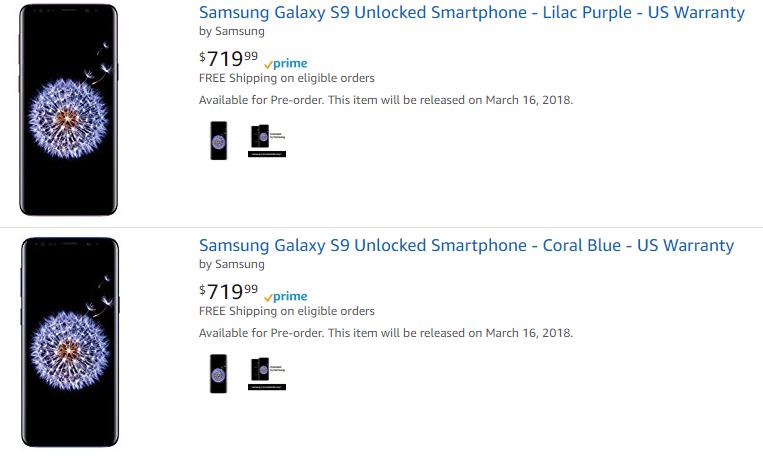The image size is (763, 457).
Task: Click "FREE Shipping on eligible orders" for Lilac Purple
Action: pos(287,78)
